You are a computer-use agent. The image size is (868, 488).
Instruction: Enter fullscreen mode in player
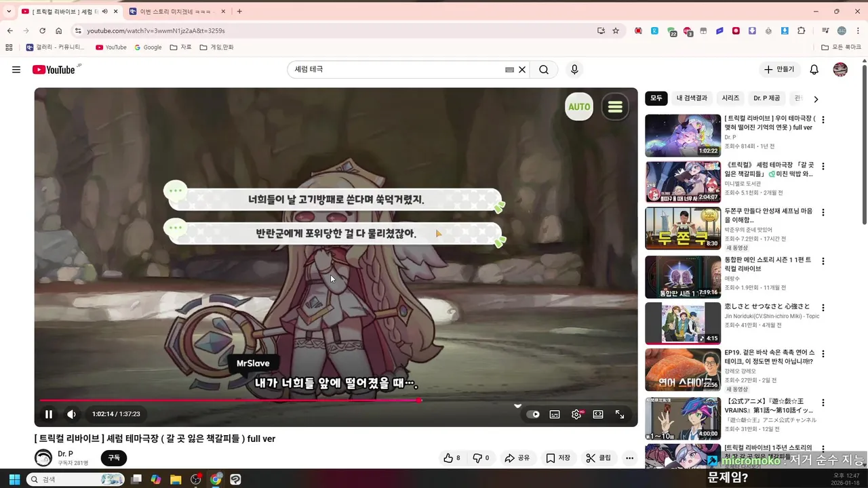tap(620, 414)
